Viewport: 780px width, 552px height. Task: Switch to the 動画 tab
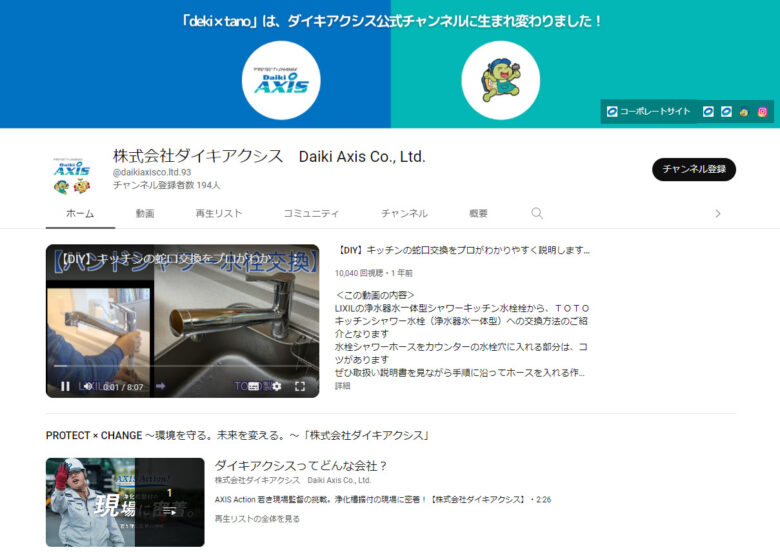[145, 214]
